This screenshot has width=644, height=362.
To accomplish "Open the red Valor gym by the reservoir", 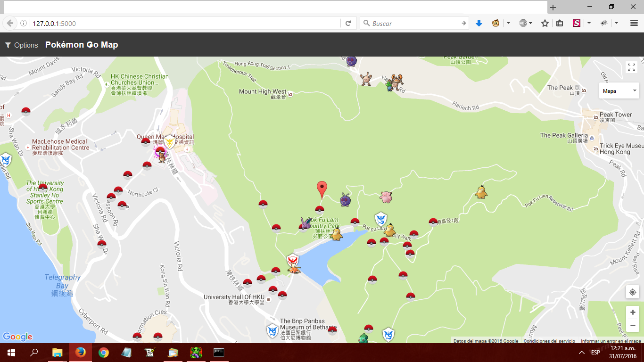I will [x=293, y=261].
